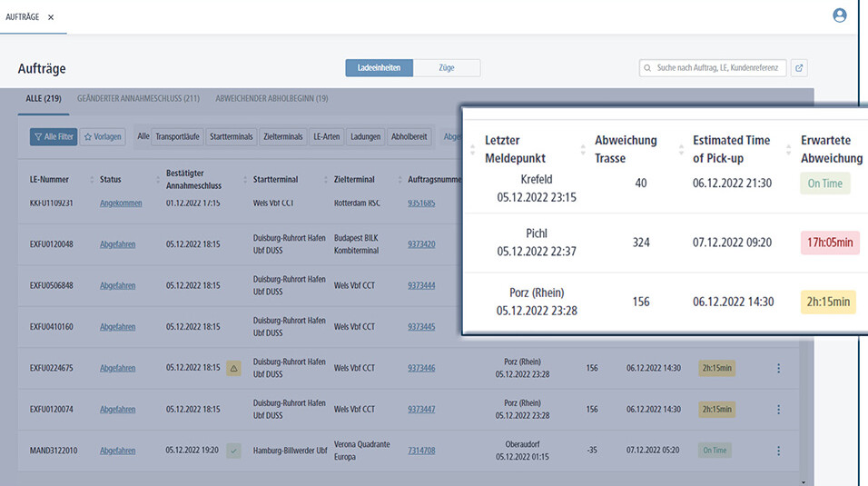Screen dimensions: 868x486
Task: Click 2h:15min badge in zoomed panel
Action: coord(828,302)
